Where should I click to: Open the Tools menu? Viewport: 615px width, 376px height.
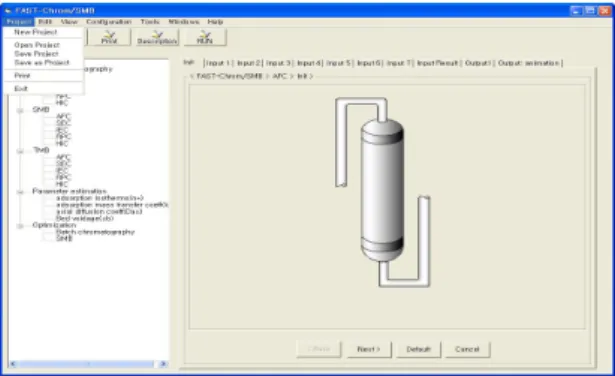coord(150,22)
